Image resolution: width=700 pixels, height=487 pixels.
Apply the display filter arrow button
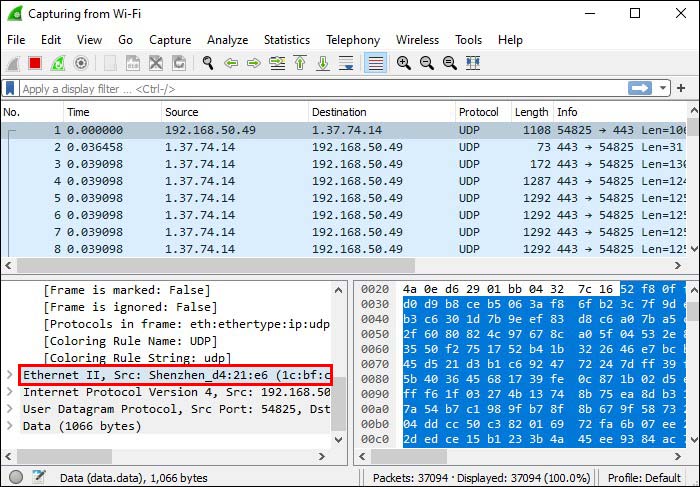[640, 88]
